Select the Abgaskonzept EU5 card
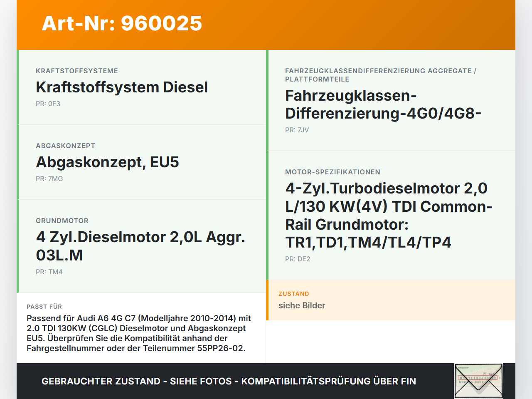Screen dimensions: 532x399 [141, 162]
